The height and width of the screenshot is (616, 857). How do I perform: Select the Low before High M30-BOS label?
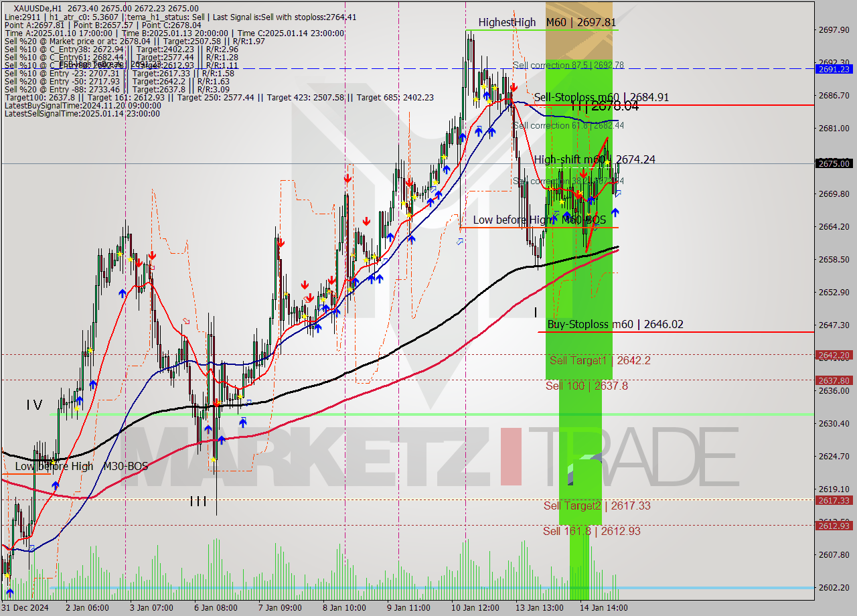82,466
